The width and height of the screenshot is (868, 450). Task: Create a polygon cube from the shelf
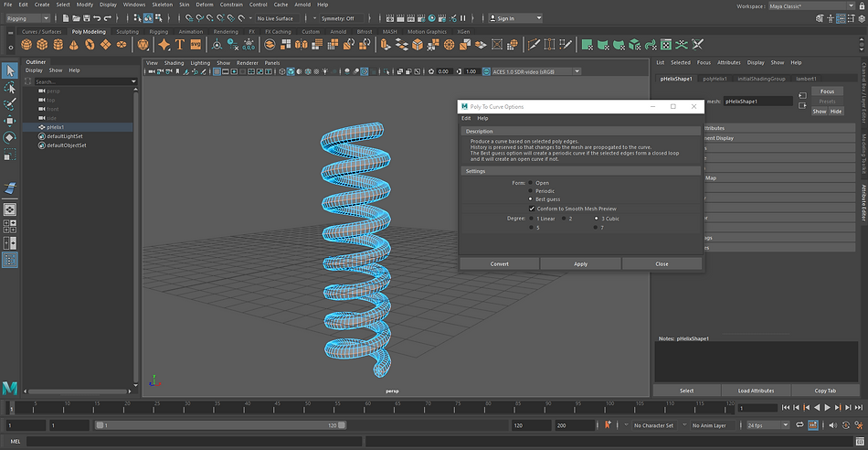coord(43,44)
